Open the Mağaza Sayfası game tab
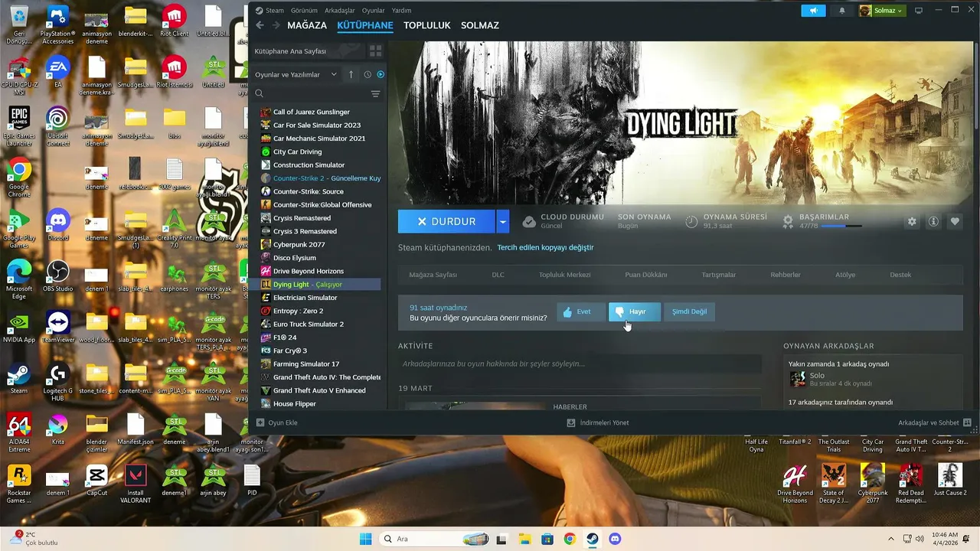Viewport: 980px width, 551px height. click(433, 275)
